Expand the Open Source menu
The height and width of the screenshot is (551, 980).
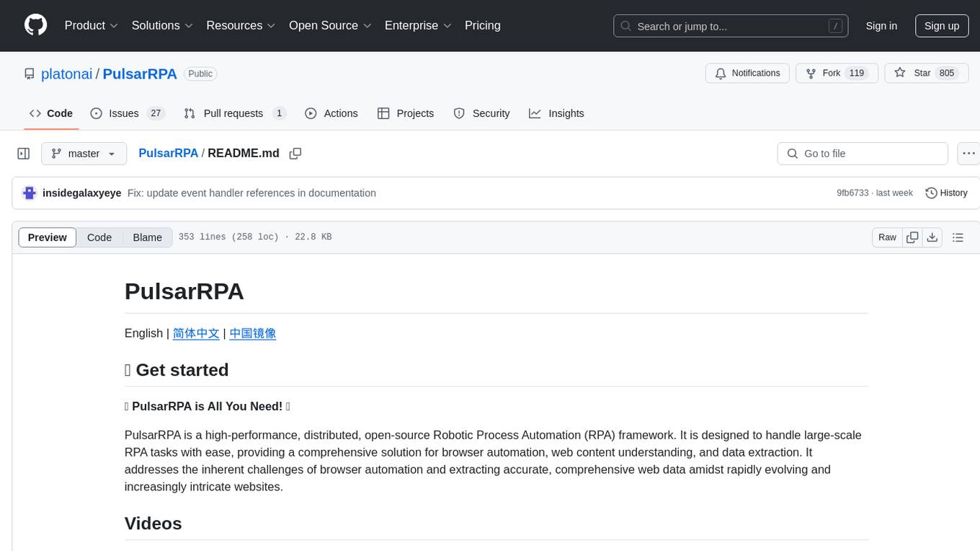click(330, 25)
